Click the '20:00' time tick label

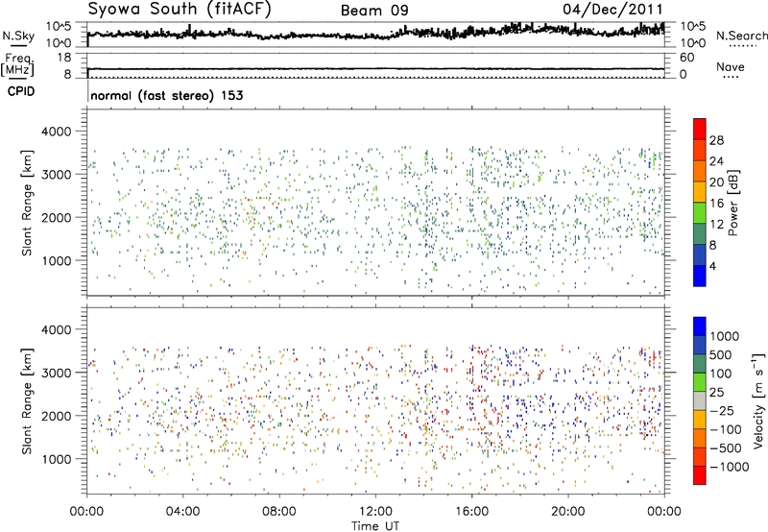click(x=568, y=512)
